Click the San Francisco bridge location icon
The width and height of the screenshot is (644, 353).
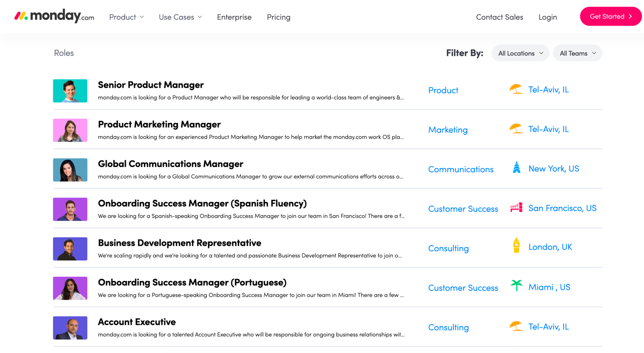(x=516, y=208)
